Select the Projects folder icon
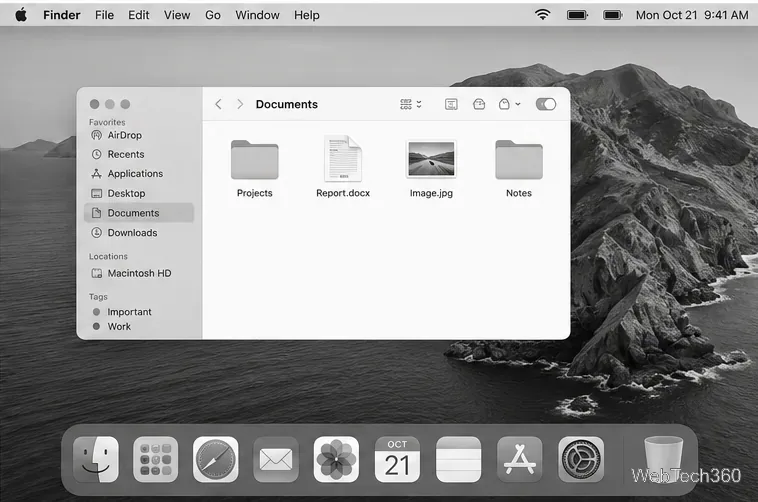The width and height of the screenshot is (758, 502). click(255, 160)
